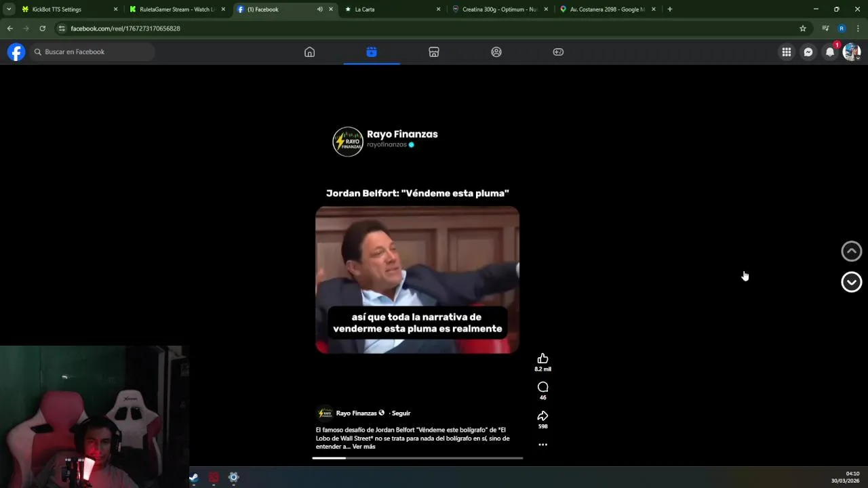Open the Marketplace icon
This screenshot has width=868, height=488.
(434, 52)
